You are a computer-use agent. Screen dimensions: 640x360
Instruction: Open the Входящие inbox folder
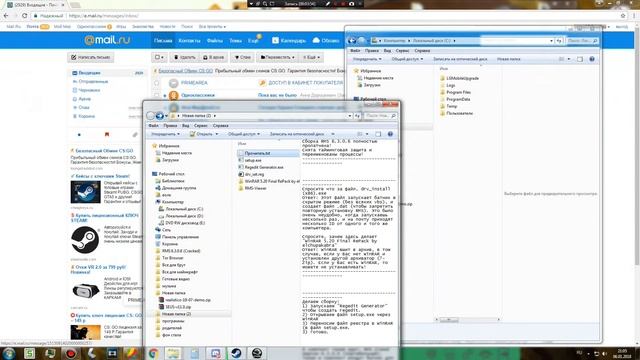(89, 73)
